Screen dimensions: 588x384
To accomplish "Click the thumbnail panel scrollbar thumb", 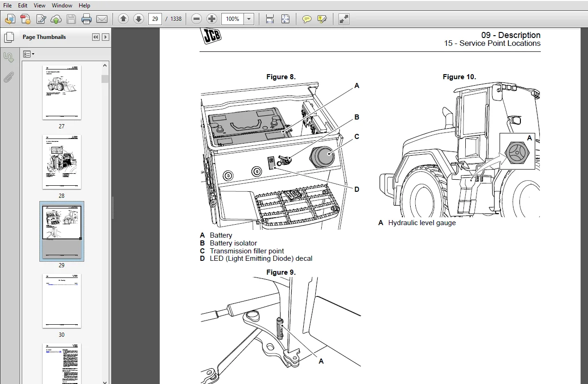I will click(x=105, y=79).
